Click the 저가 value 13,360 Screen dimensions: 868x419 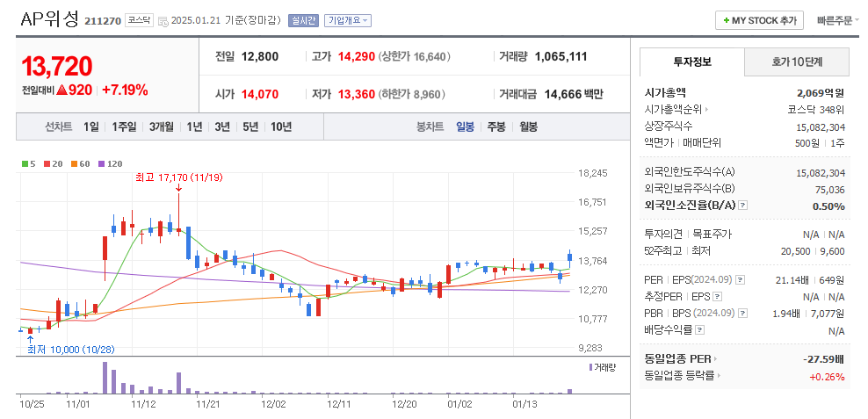point(356,94)
